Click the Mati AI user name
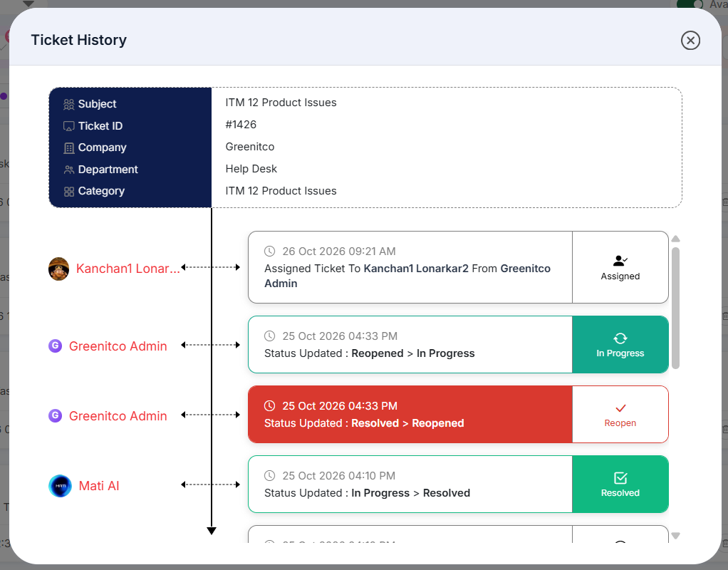 (x=99, y=486)
